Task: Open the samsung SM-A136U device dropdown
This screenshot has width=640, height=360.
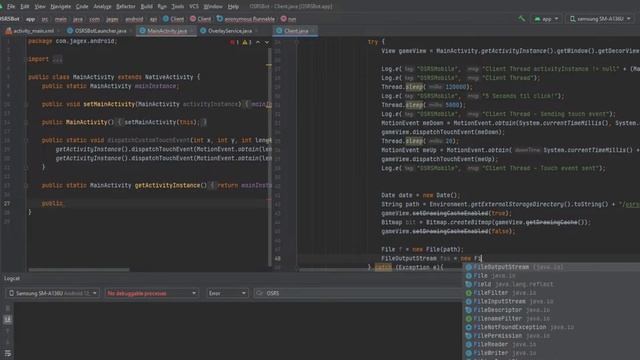Action: click(600, 19)
